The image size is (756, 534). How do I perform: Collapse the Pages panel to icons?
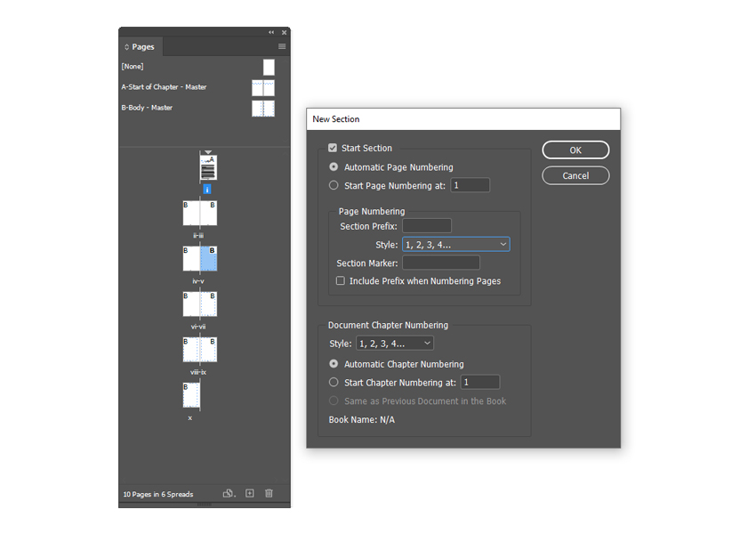(271, 32)
